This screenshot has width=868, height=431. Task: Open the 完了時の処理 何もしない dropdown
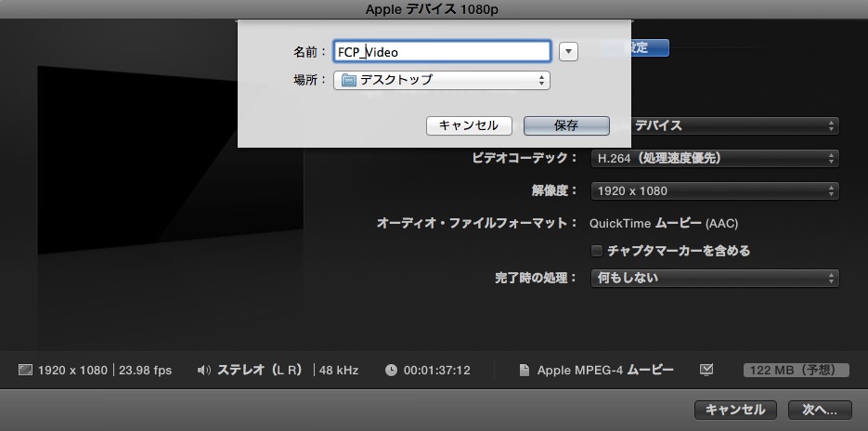tap(715, 278)
